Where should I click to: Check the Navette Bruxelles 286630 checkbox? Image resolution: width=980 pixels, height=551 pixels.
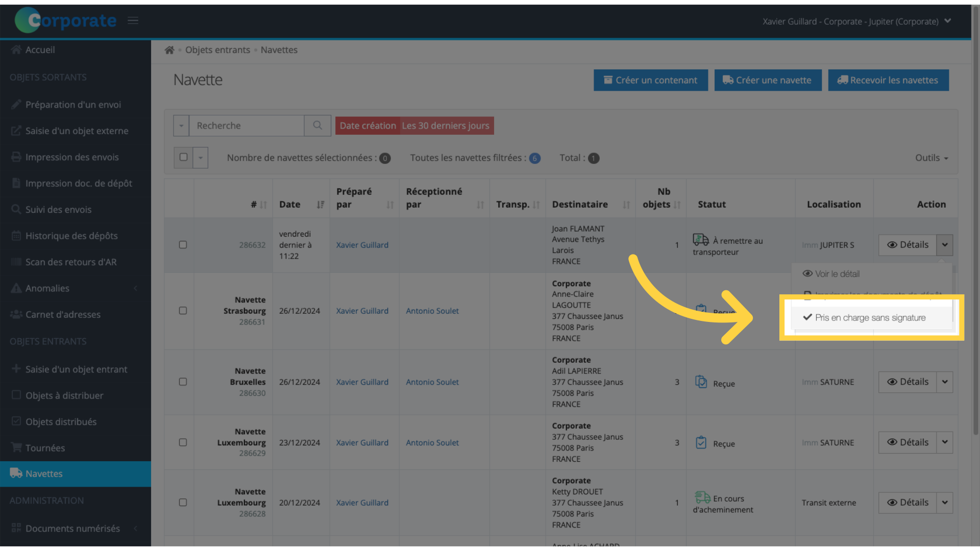coord(183,382)
